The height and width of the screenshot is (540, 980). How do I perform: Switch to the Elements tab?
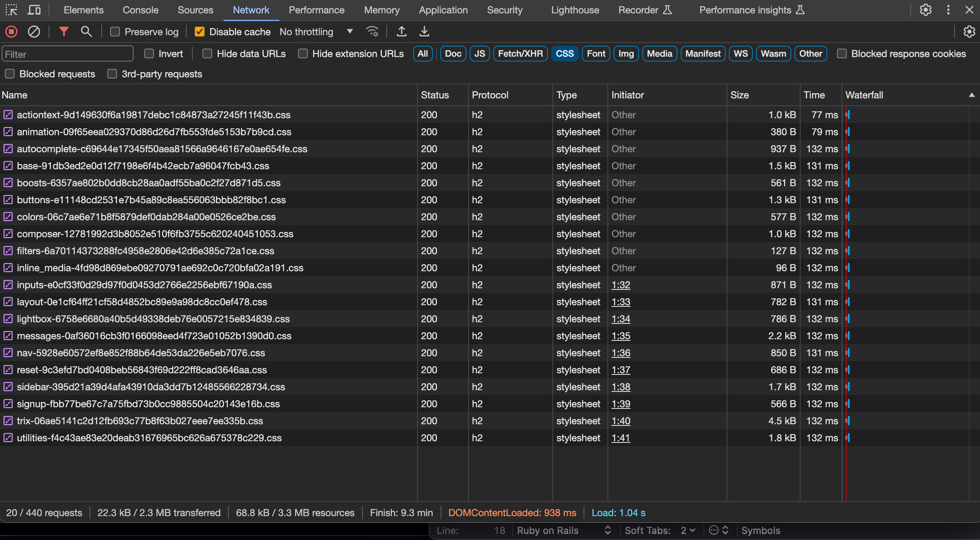(x=83, y=10)
